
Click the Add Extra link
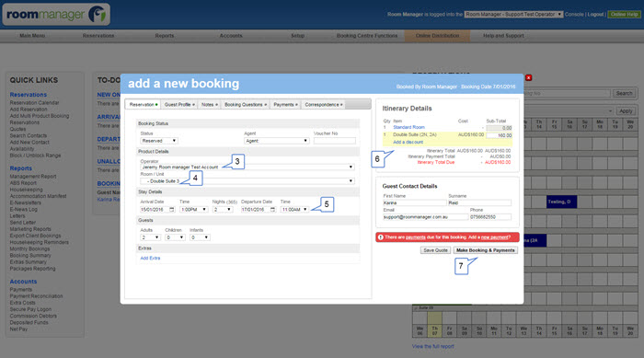pyautogui.click(x=150, y=258)
